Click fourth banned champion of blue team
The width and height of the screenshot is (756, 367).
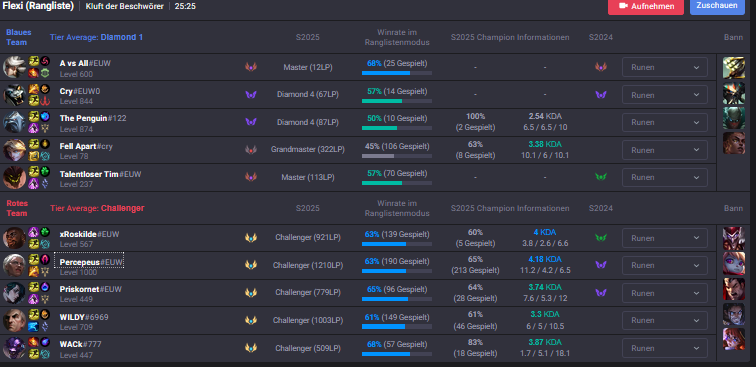(x=734, y=143)
